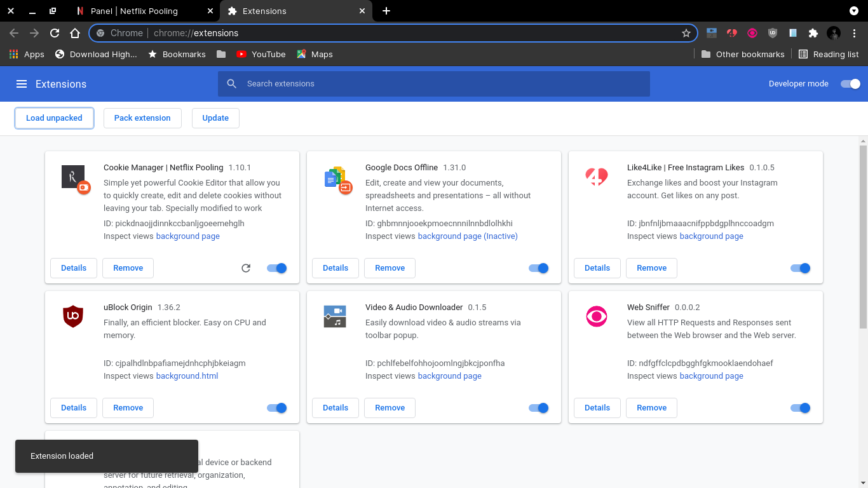The height and width of the screenshot is (488, 868).
Task: Click the uBlock Origin red shield card icon
Action: [73, 316]
